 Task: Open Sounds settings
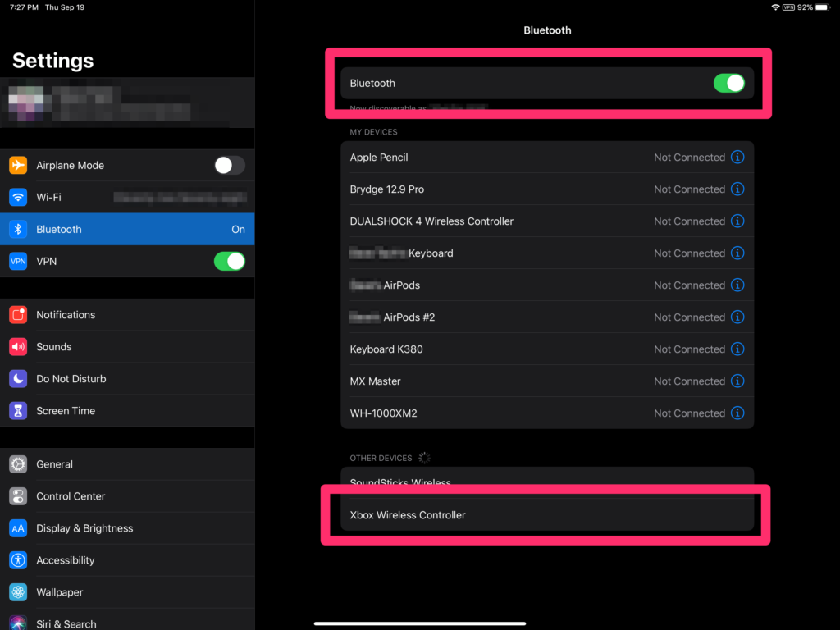pos(127,347)
